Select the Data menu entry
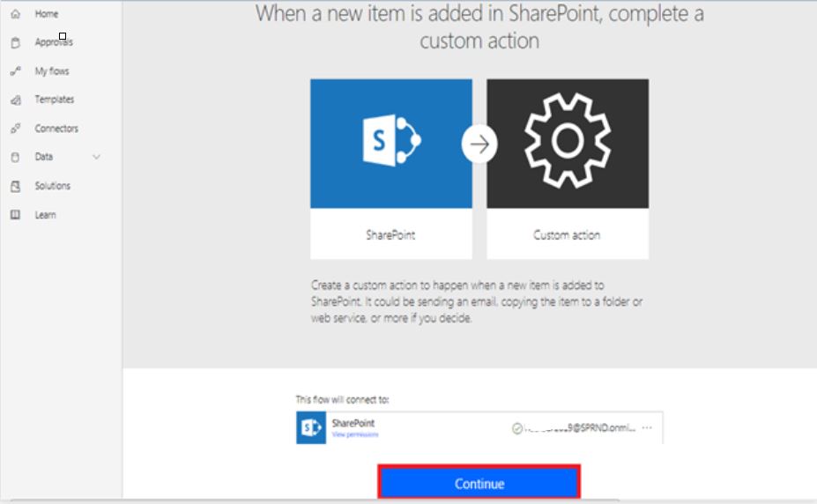 pyautogui.click(x=44, y=157)
